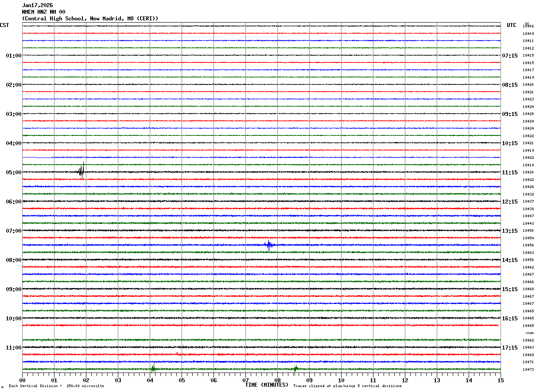Click the green spike near minute 8.5 on the bottom trace
The image size is (536, 392).
tap(295, 369)
